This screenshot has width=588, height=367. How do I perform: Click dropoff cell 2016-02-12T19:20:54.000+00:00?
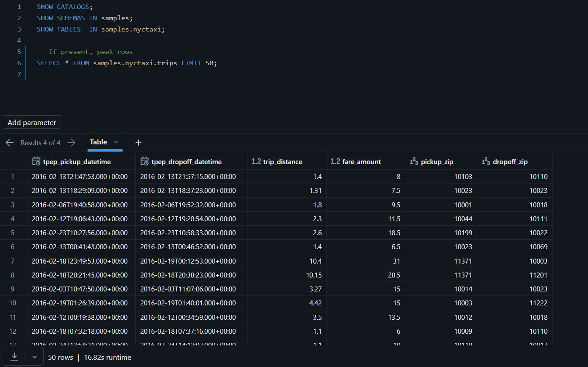[191, 219]
